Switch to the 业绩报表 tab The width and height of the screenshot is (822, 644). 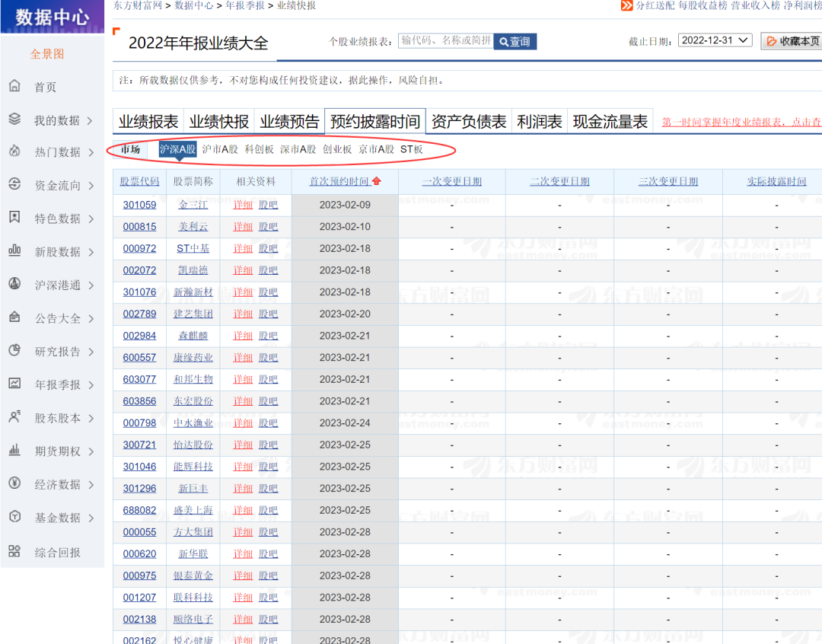click(x=148, y=122)
